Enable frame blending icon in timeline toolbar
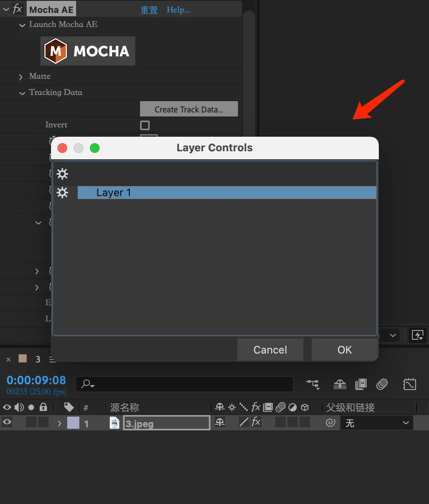The width and height of the screenshot is (429, 504). [x=361, y=384]
